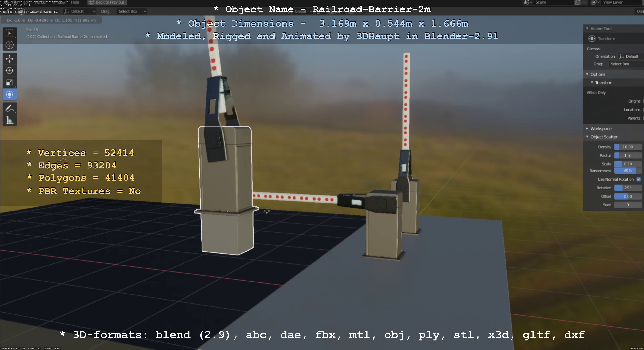The image size is (644, 350).
Task: Adjust the Rotation slider at 29°
Action: click(x=628, y=188)
